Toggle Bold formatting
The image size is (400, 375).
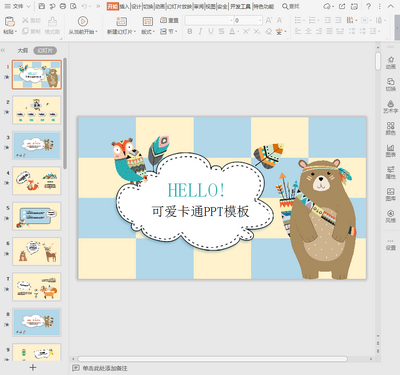pyautogui.click(x=190, y=31)
